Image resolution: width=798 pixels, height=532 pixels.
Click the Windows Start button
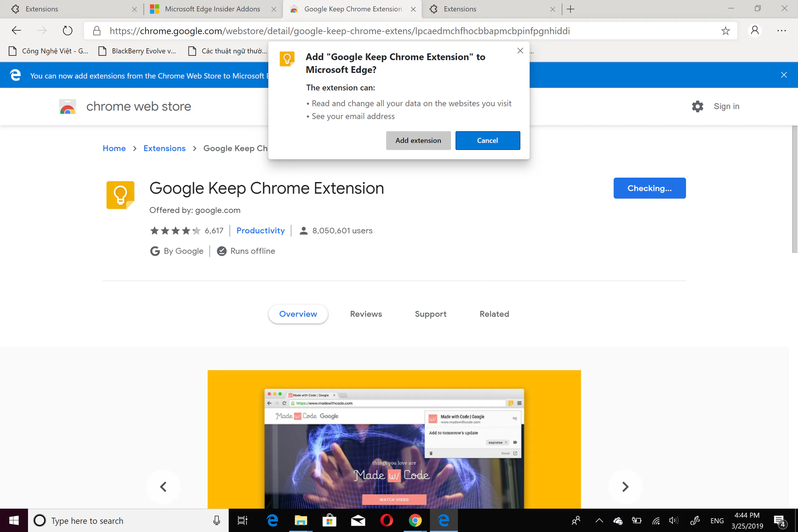pyautogui.click(x=14, y=520)
